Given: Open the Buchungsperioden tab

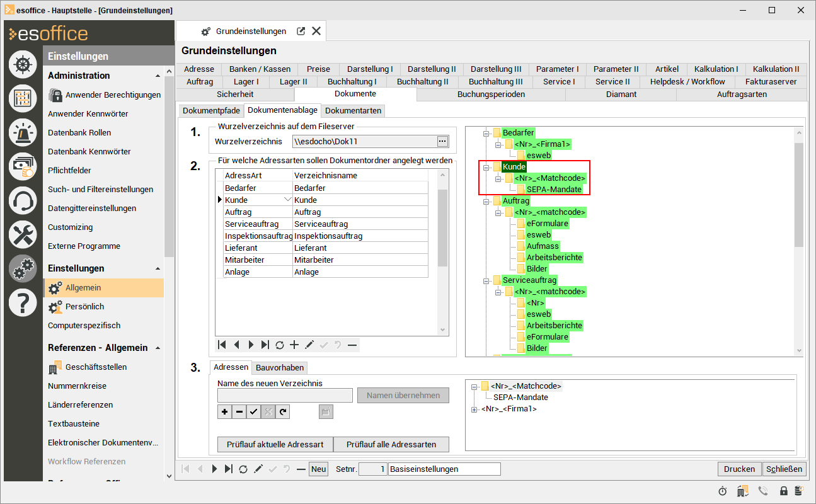Looking at the screenshot, I should [491, 94].
